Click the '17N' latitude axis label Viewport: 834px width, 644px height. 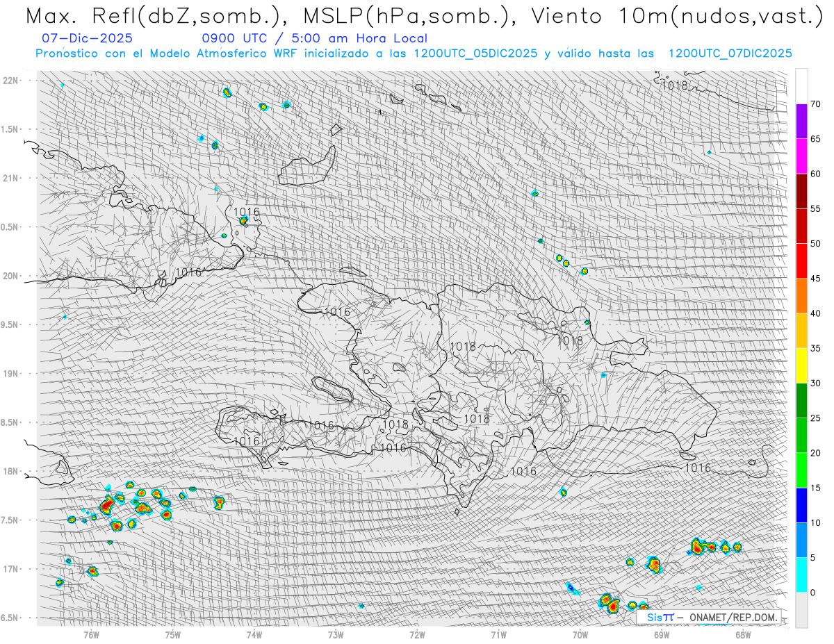tap(10, 569)
